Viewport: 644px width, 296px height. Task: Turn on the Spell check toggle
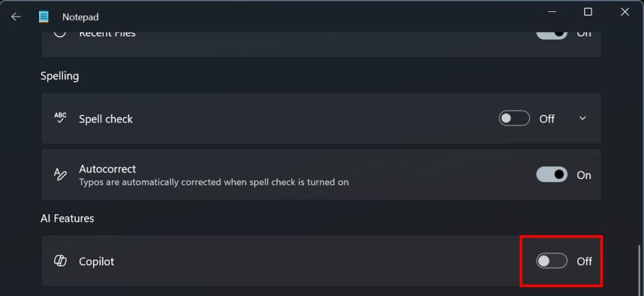pos(514,118)
